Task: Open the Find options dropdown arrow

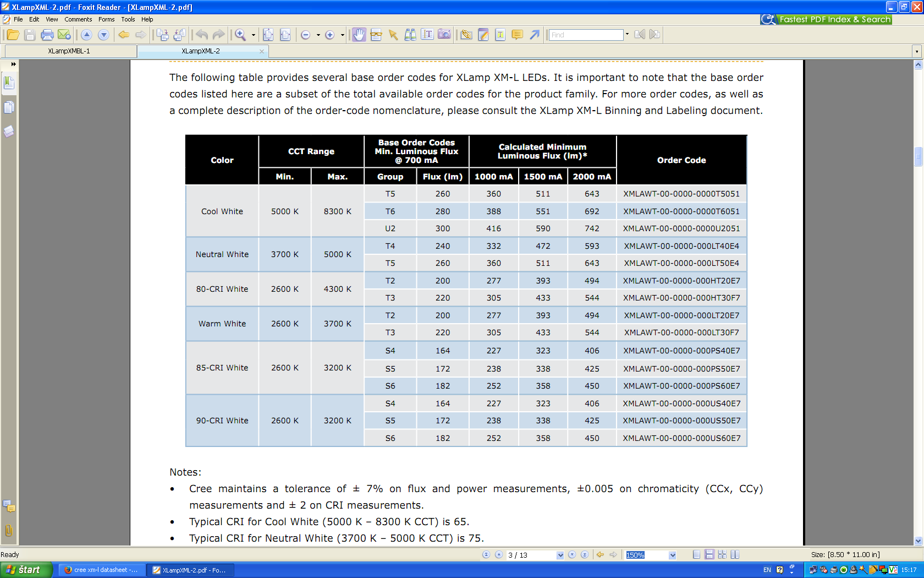Action: (x=627, y=34)
